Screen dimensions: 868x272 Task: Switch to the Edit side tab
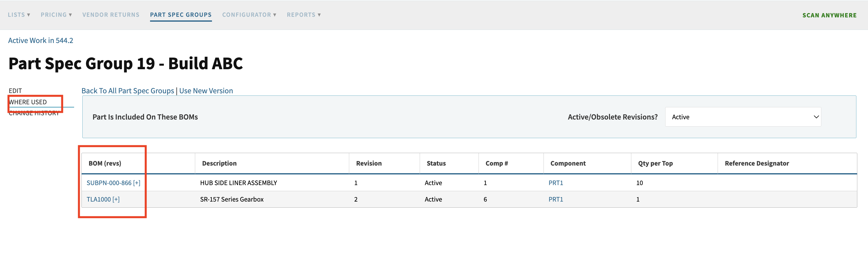[15, 91]
